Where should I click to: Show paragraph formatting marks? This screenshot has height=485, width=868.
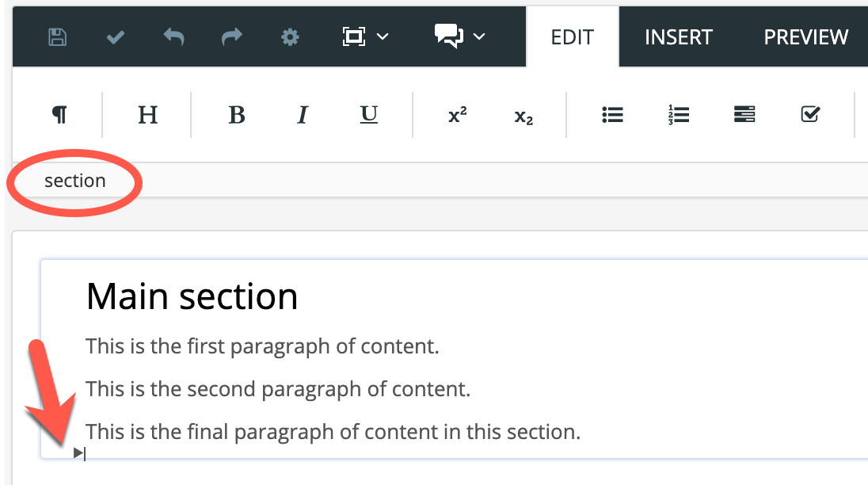59,115
